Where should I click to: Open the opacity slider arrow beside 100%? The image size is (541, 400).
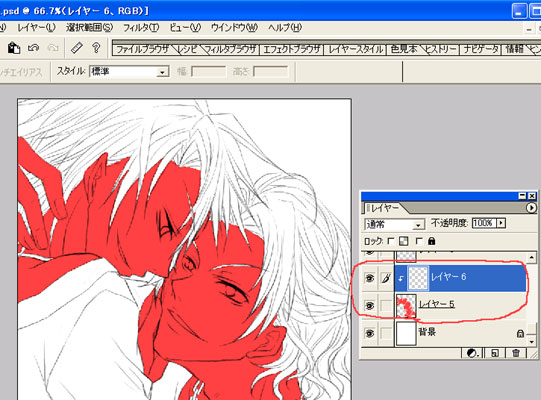tap(501, 223)
